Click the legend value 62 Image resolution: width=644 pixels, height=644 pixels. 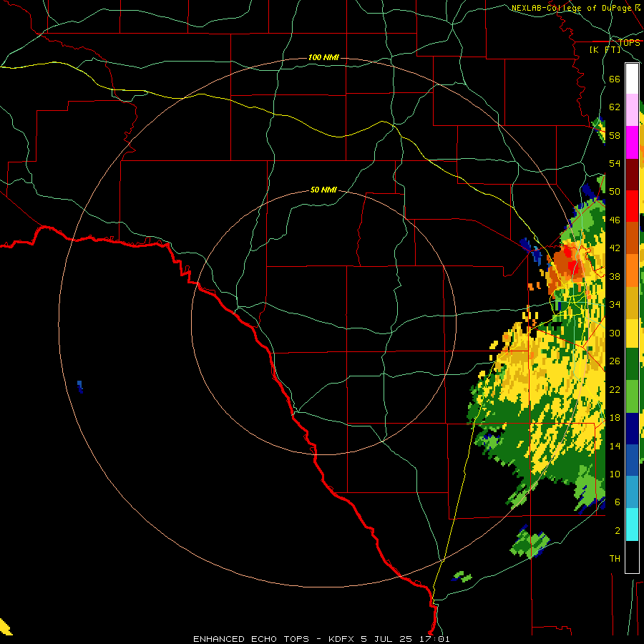click(615, 107)
